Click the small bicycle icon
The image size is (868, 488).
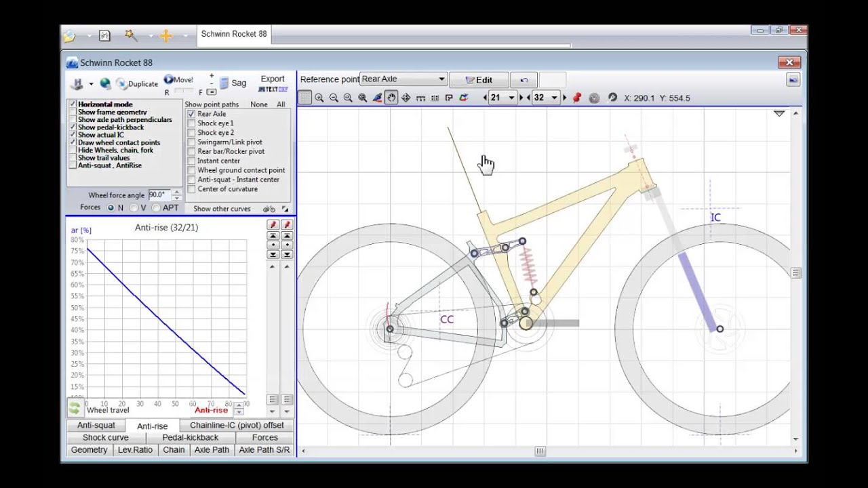tap(269, 209)
